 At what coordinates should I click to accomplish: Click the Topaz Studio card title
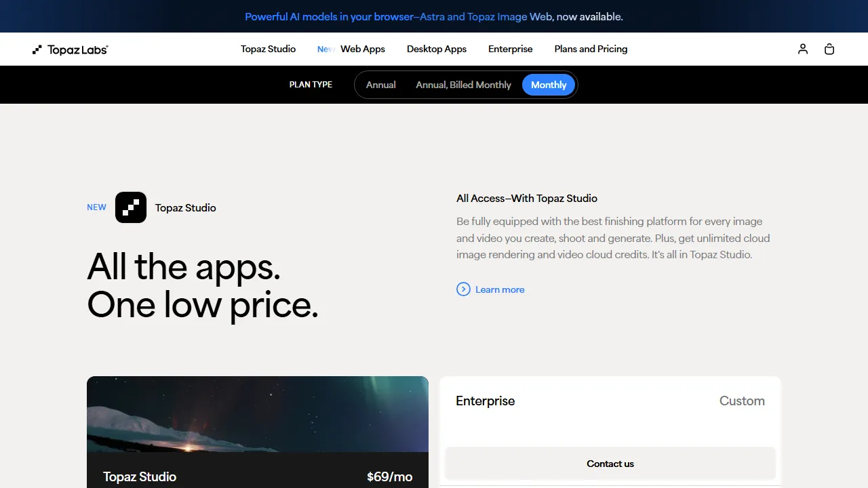tap(140, 476)
